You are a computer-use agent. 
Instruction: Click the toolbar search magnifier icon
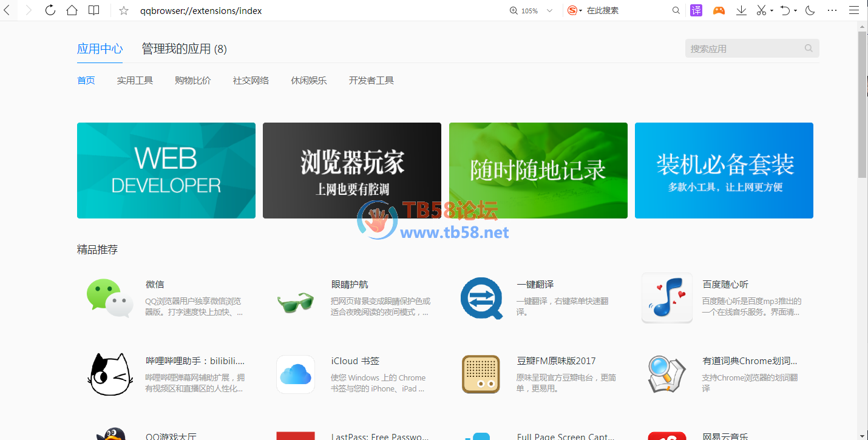[x=676, y=10]
